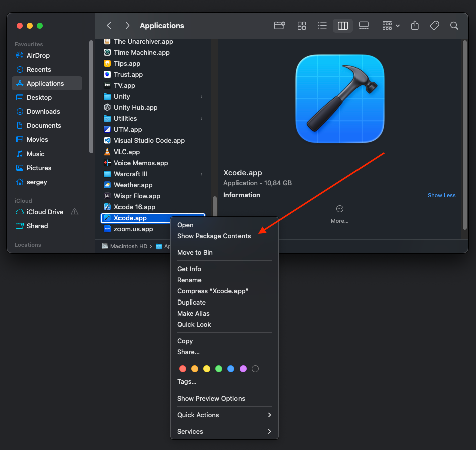Open the group-by options dropdown
This screenshot has width=476, height=450.
pos(391,26)
